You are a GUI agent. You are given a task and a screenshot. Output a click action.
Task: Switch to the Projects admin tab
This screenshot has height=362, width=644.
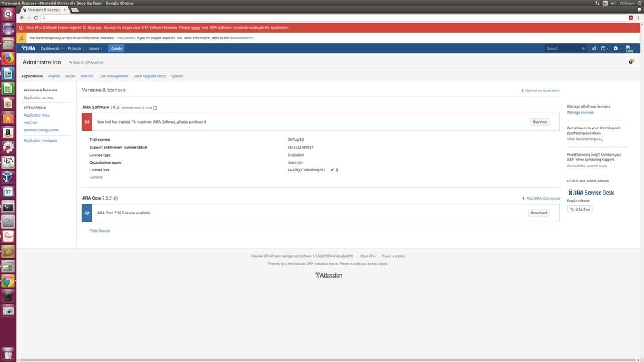54,77
